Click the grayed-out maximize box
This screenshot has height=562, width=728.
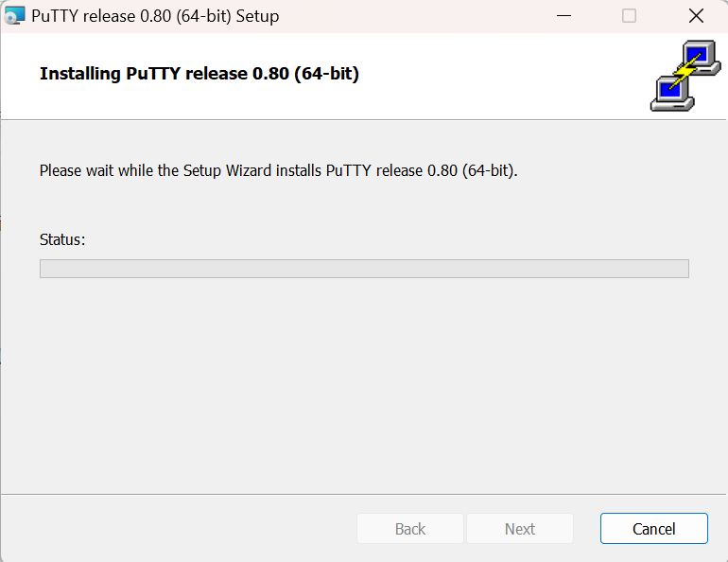[x=629, y=16]
